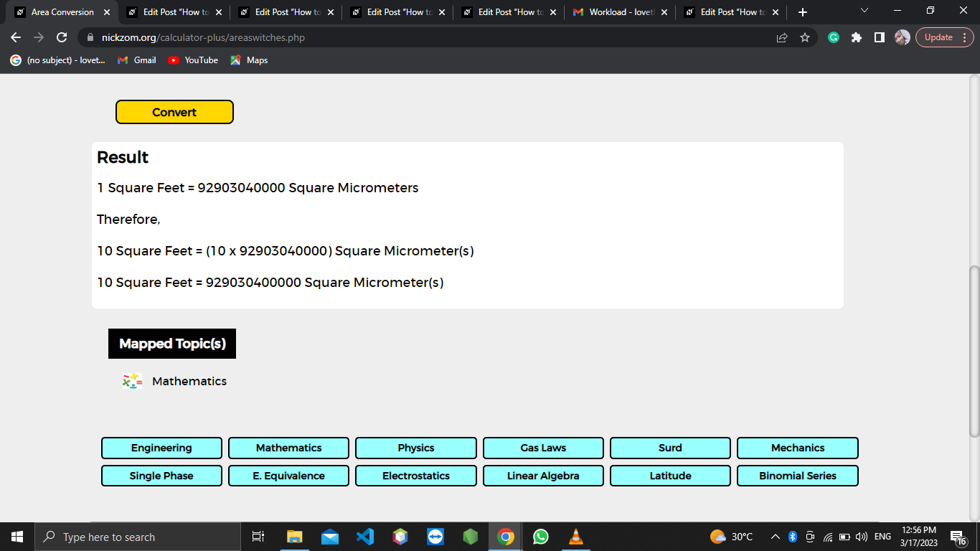Open the Mail app on the taskbar

[330, 537]
